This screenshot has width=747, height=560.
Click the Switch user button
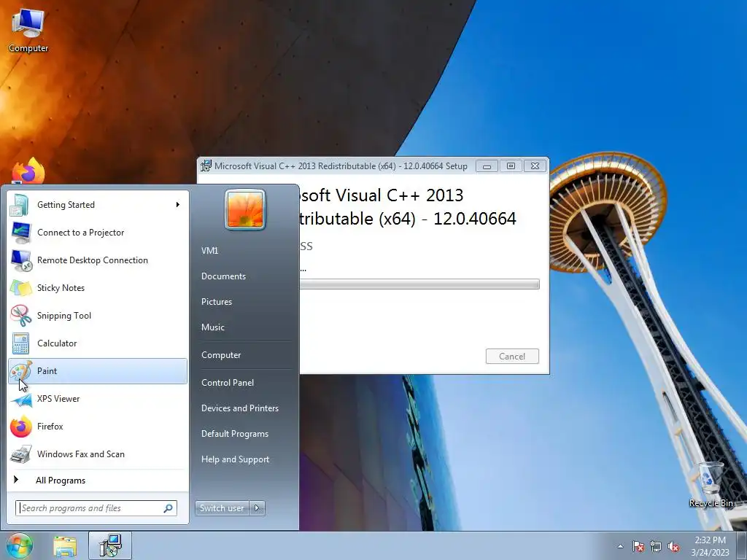222,508
